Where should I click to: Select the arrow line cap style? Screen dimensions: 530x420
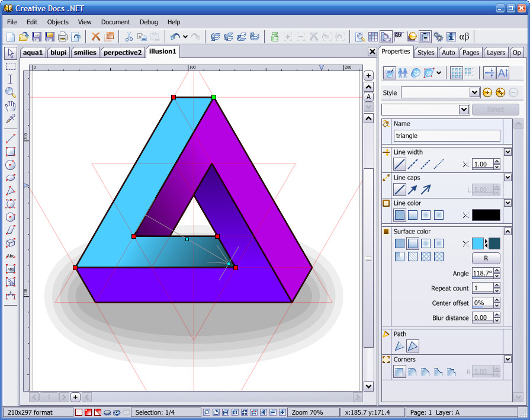click(412, 190)
